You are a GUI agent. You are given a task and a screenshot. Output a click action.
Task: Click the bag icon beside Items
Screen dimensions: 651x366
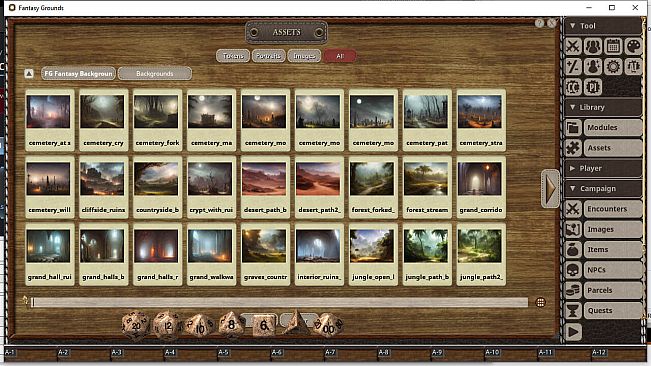[x=573, y=249]
